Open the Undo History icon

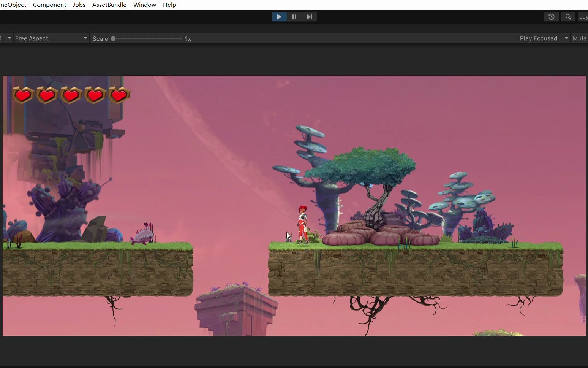552,17
